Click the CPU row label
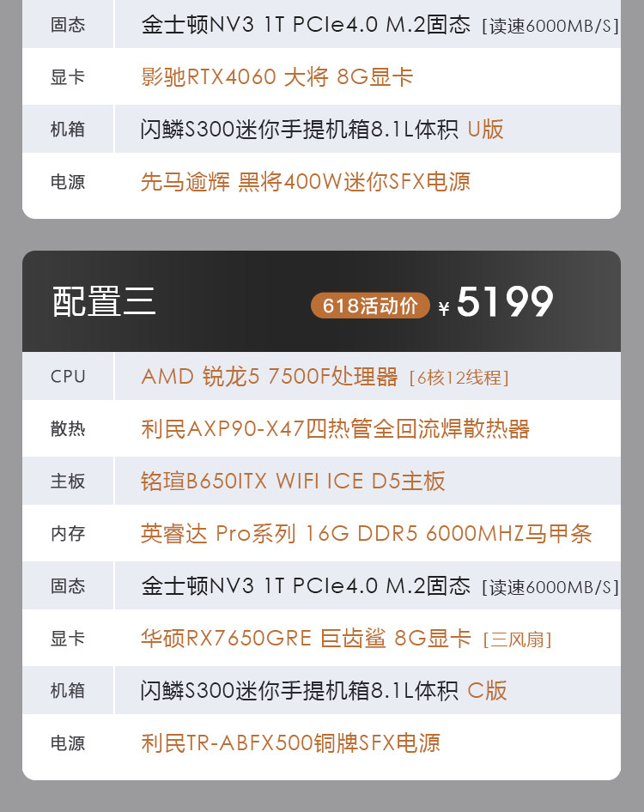 pos(68,377)
